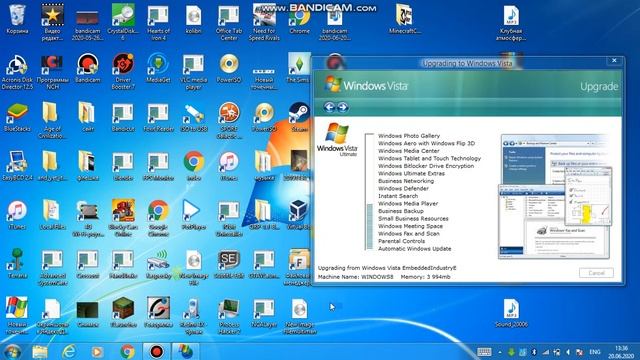Open Windows Media Player taskbar icon
The width and height of the screenshot is (640, 360).
tap(97, 351)
